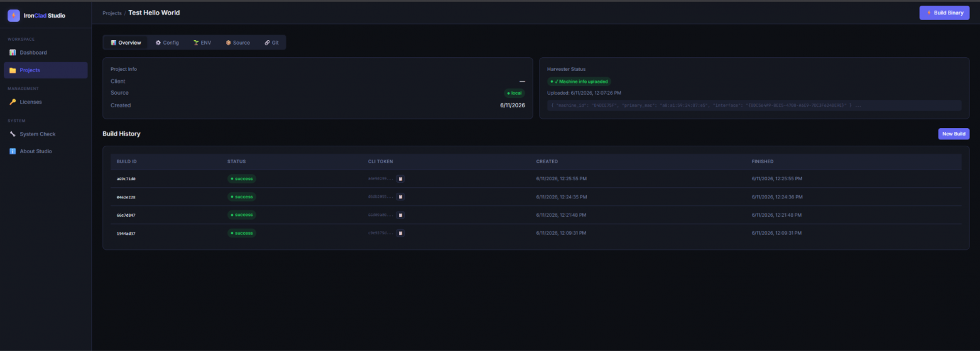This screenshot has height=351, width=980.
Task: Click build ID a69c71d0 row
Action: click(536, 179)
